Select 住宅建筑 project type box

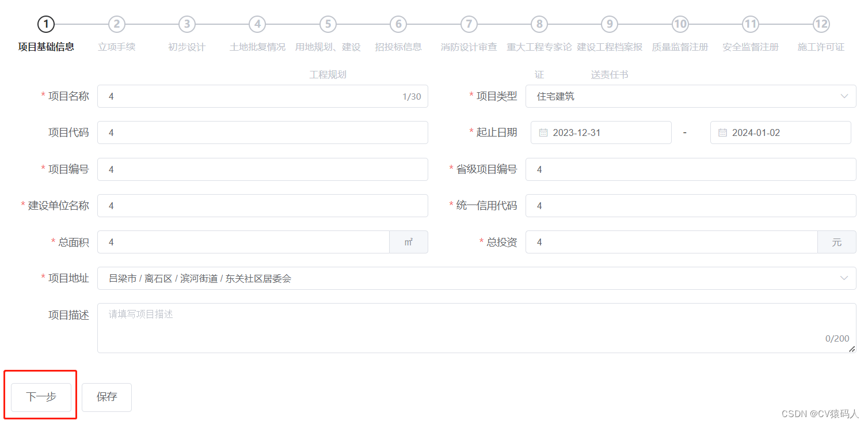tap(691, 96)
